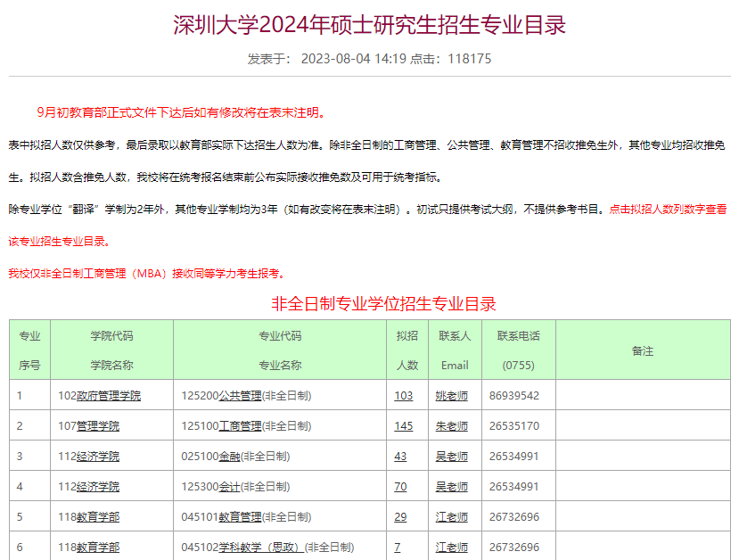Select phone 26534991 in the 金融 row
The width and height of the screenshot is (739, 560).
click(x=514, y=457)
